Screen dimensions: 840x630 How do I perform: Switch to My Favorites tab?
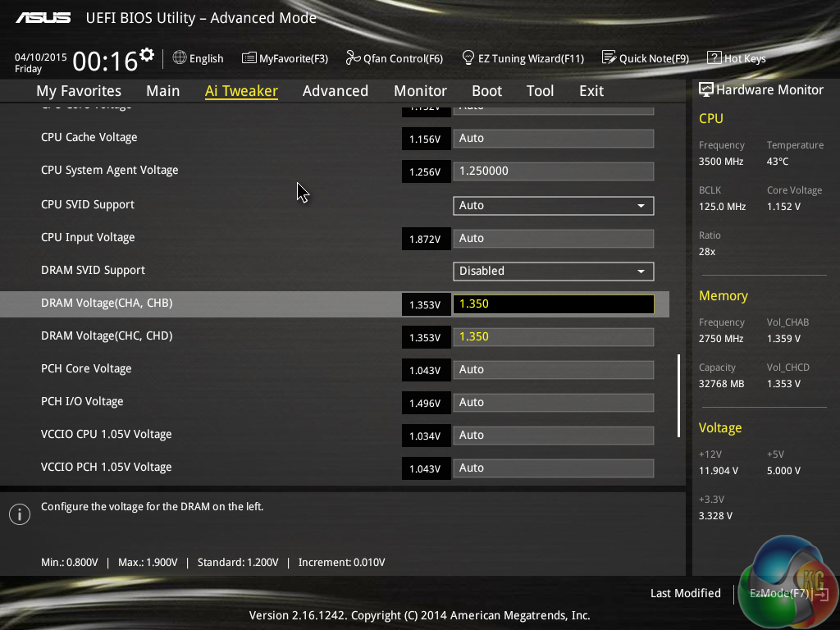click(x=79, y=90)
